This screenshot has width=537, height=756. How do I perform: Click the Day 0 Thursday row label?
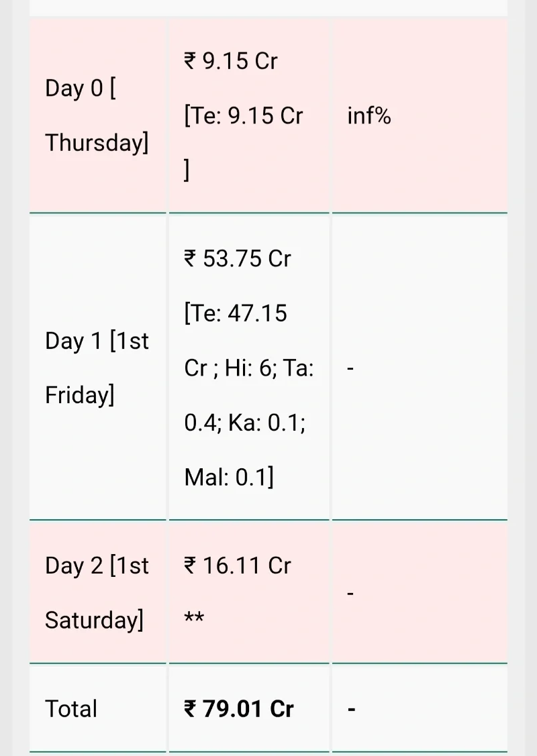point(97,115)
